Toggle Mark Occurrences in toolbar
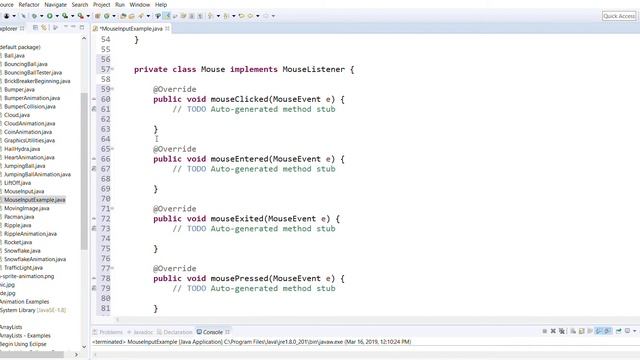Image resolution: width=640 pixels, height=360 pixels. (167, 16)
